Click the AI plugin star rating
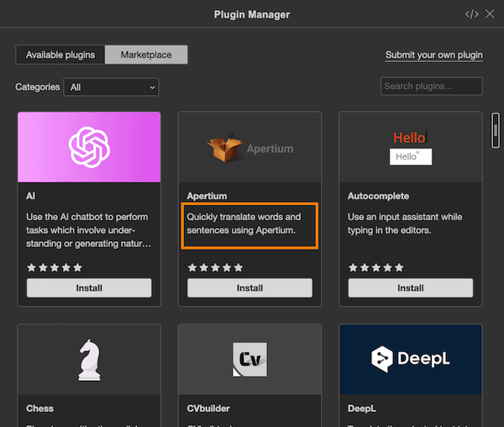This screenshot has height=427, width=504. point(55,267)
